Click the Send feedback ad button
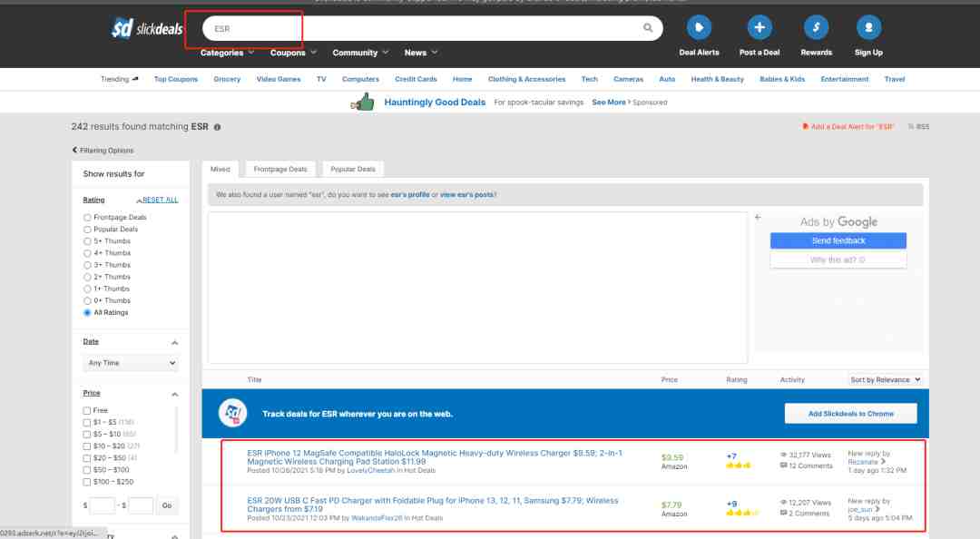This screenshot has height=539, width=980. [838, 240]
